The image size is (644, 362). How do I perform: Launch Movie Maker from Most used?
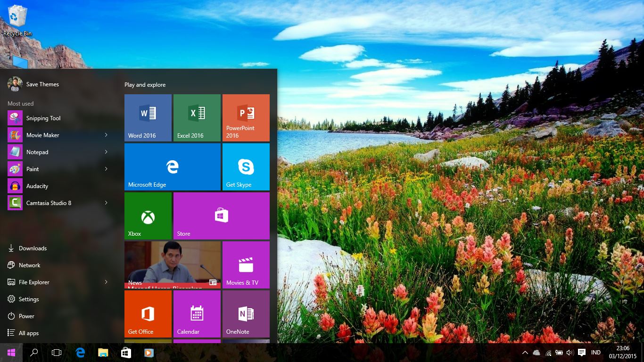coord(58,135)
